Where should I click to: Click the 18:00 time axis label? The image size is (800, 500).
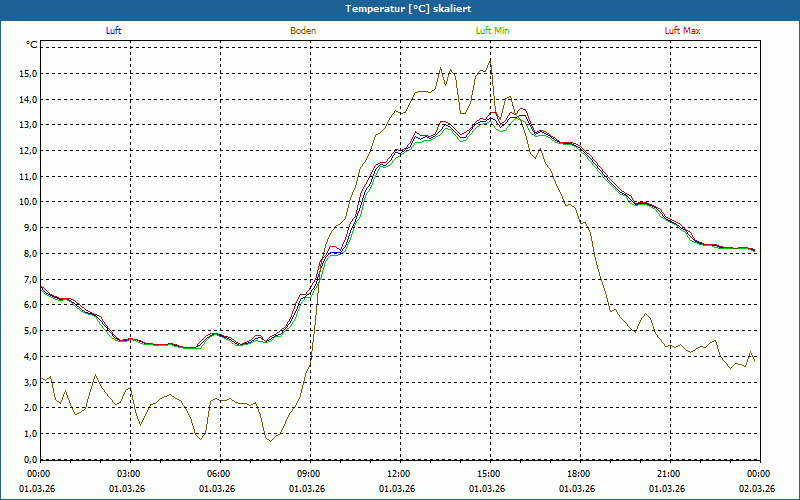(x=578, y=474)
